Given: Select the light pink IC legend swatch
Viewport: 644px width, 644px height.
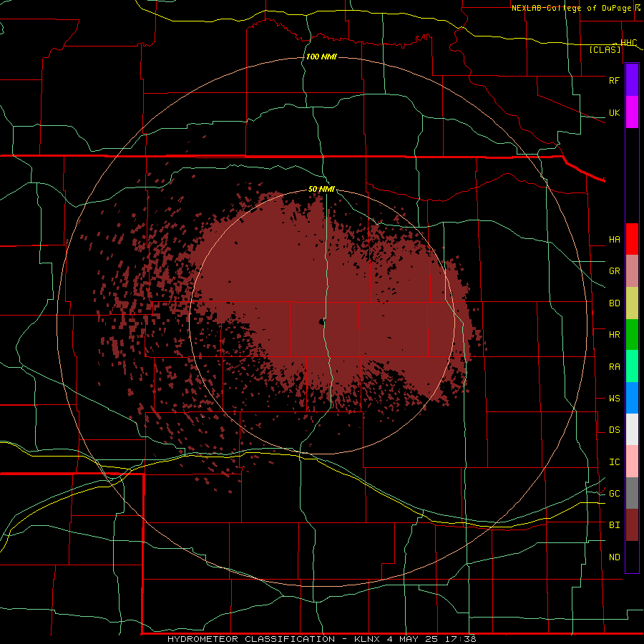Looking at the screenshot, I should (632, 462).
